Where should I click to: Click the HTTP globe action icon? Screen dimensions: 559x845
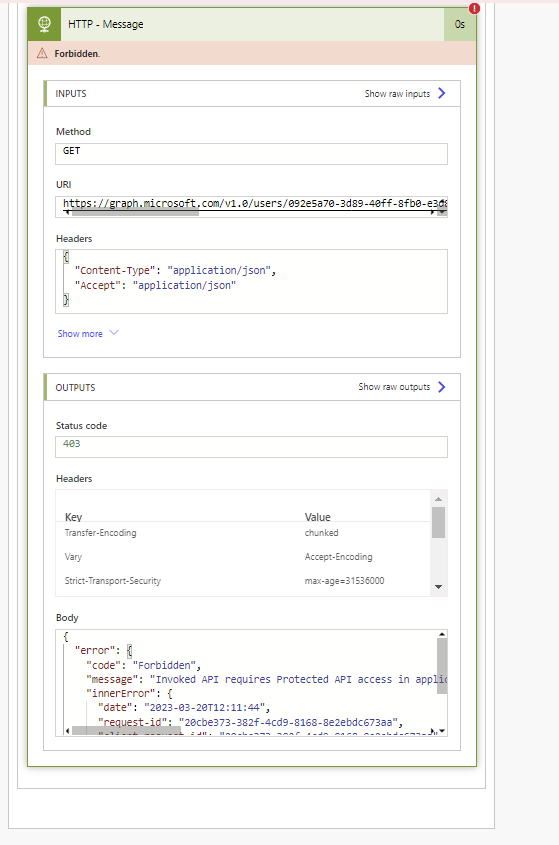(44, 24)
